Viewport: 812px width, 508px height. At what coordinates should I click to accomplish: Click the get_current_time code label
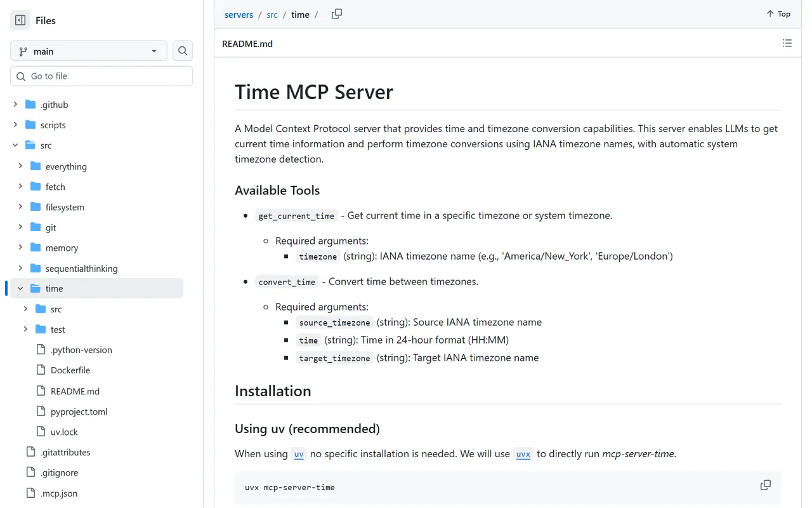click(296, 216)
